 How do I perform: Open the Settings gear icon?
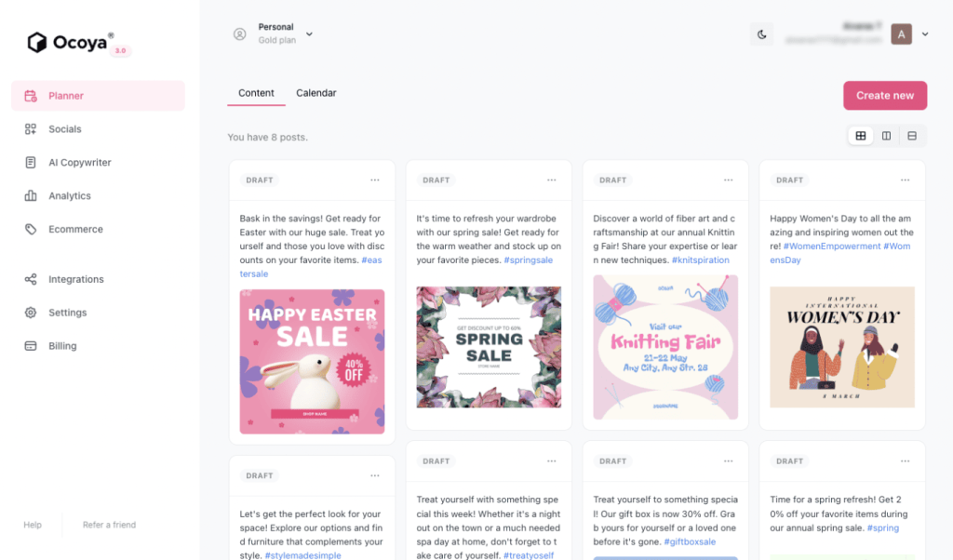pos(31,313)
